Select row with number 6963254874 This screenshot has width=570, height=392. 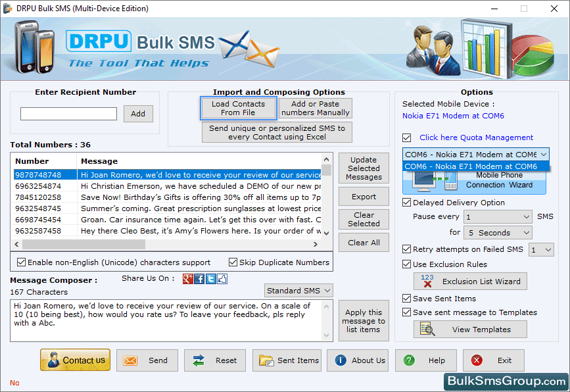tap(168, 186)
